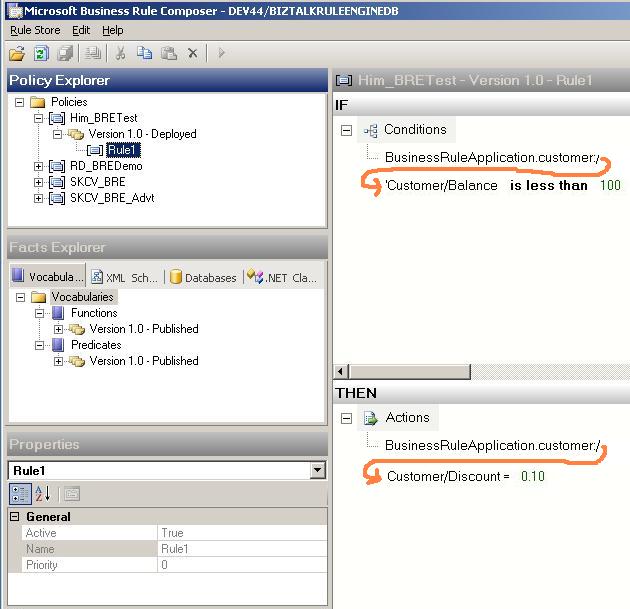Collapse the General properties category
The width and height of the screenshot is (630, 609).
point(14,517)
